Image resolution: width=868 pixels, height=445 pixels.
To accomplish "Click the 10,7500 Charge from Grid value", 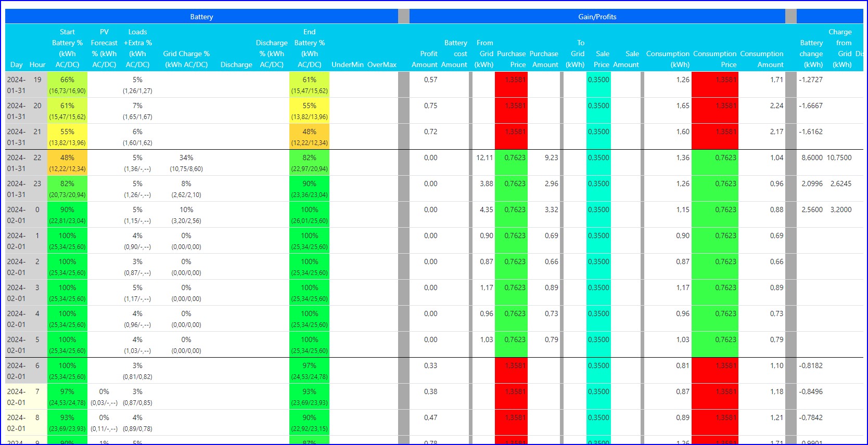I will pos(839,158).
